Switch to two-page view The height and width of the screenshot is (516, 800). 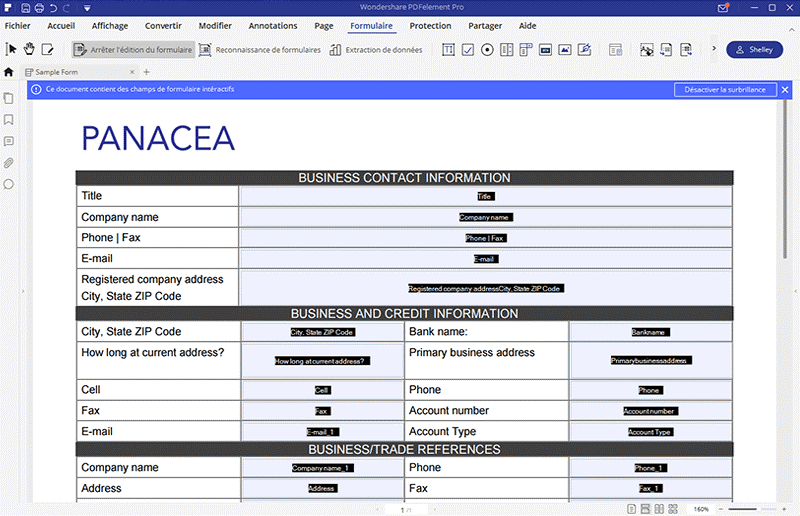click(659, 509)
